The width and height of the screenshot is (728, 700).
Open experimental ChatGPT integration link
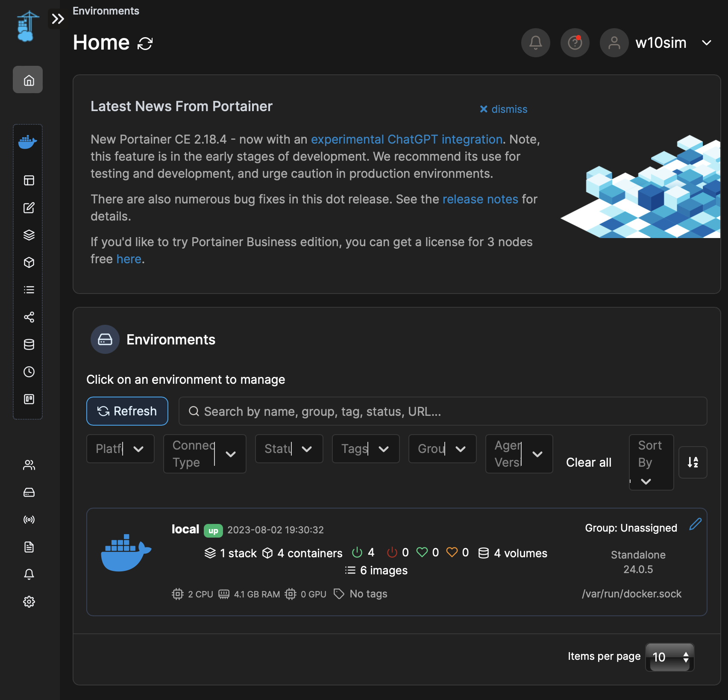coord(406,139)
